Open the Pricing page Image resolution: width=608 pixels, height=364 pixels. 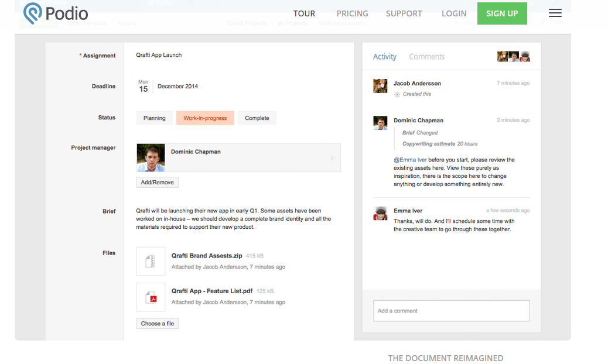pos(352,13)
